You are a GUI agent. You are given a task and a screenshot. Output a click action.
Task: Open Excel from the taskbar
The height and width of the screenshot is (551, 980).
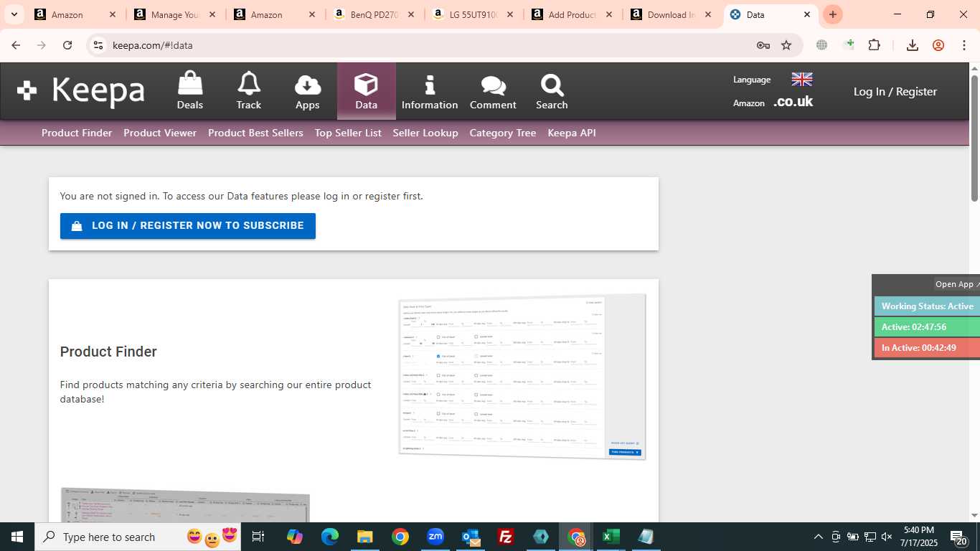(x=611, y=537)
